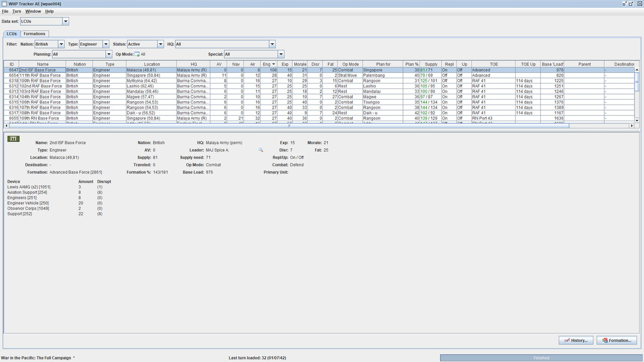Select the 109th RN Base Force row
The width and height of the screenshot is (644, 362).
tap(319, 118)
